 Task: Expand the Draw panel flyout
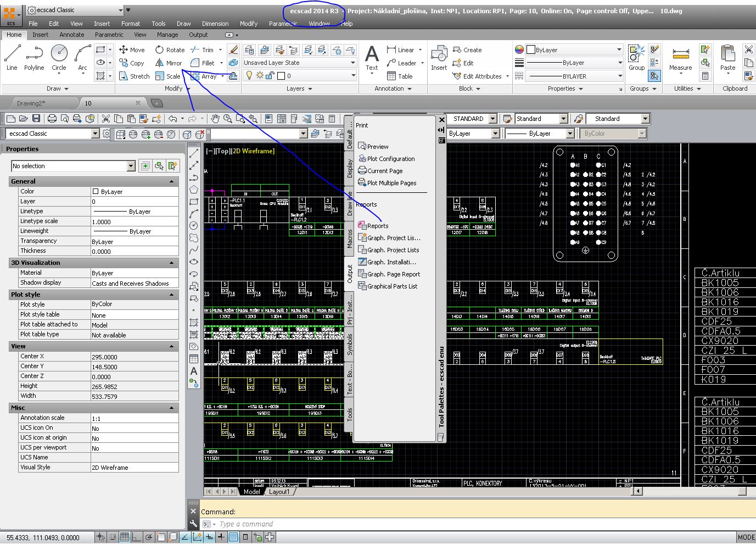(58, 88)
